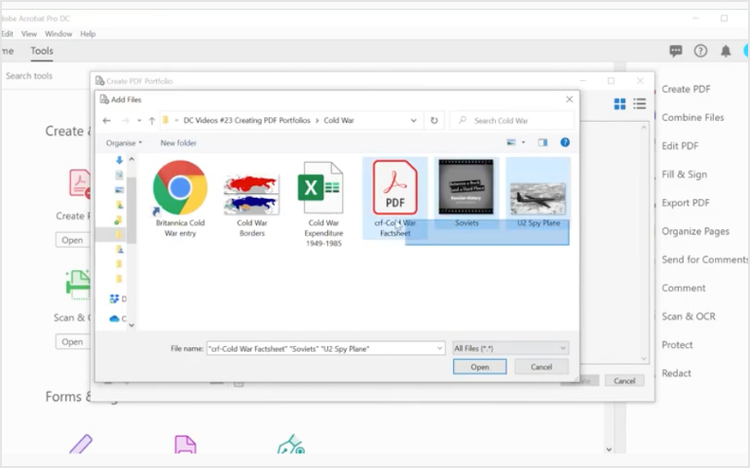The width and height of the screenshot is (750, 468).
Task: Open Create PDF in right pane
Action: click(686, 89)
